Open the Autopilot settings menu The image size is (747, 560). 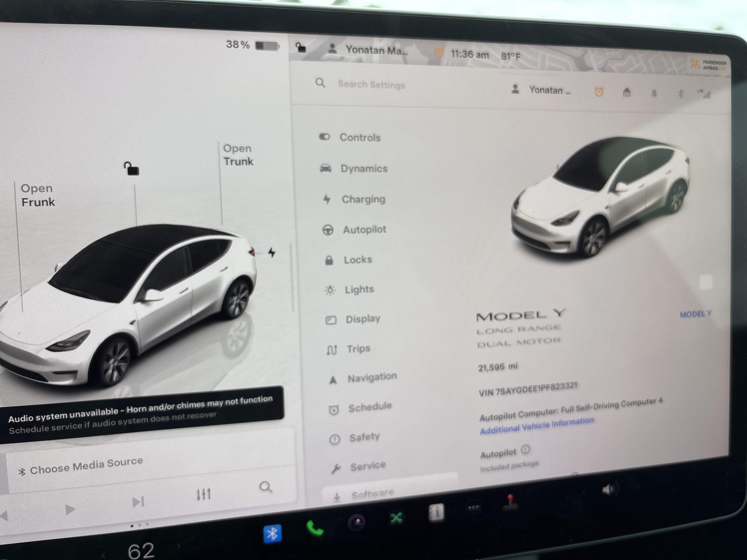[354, 229]
